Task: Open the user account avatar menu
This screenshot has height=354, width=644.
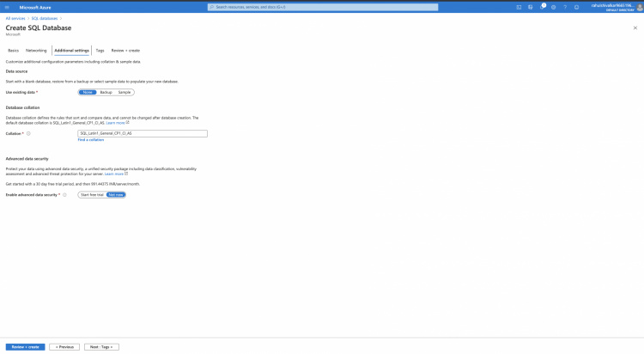Action: (636, 6)
